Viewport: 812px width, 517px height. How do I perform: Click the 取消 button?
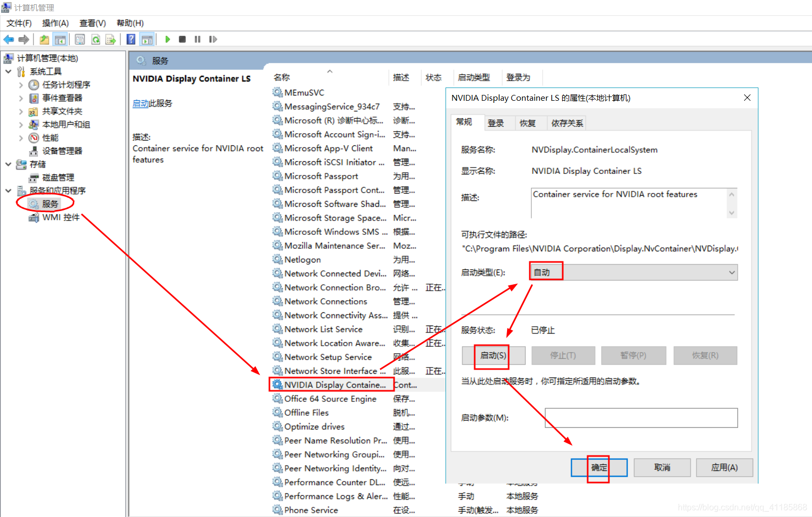tap(662, 467)
